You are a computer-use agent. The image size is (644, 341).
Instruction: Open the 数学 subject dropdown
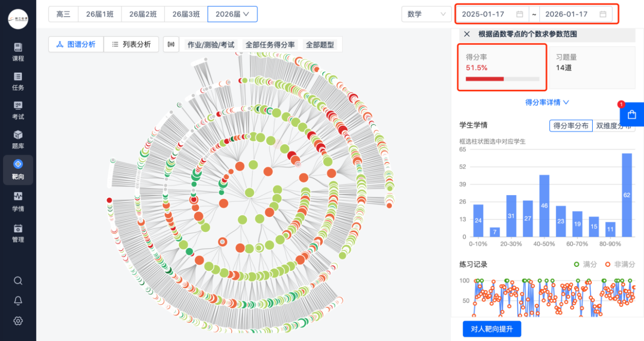(426, 14)
